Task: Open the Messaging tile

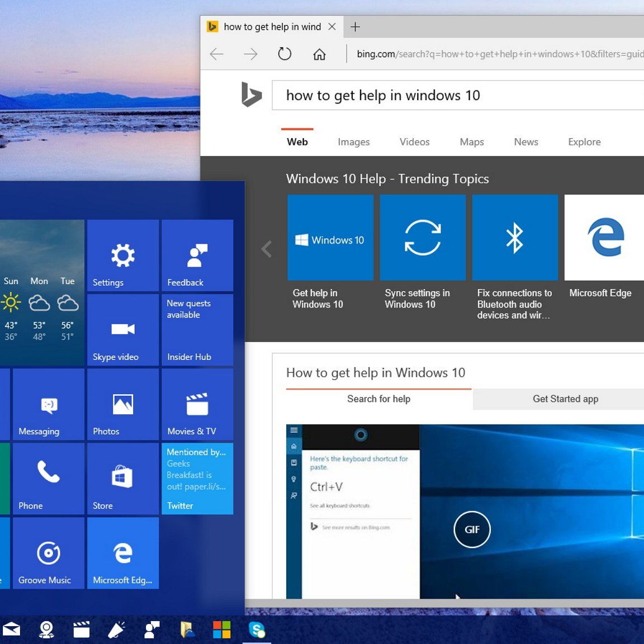Action: [49, 404]
